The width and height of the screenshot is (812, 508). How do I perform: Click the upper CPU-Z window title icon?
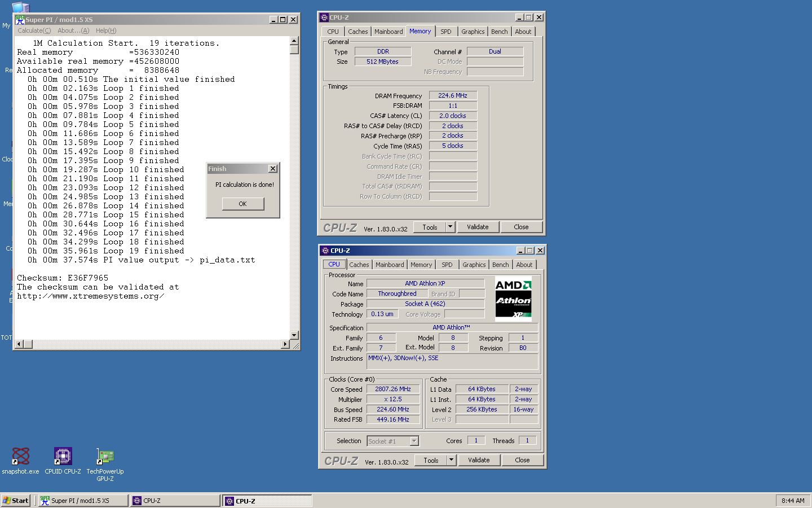tap(324, 17)
